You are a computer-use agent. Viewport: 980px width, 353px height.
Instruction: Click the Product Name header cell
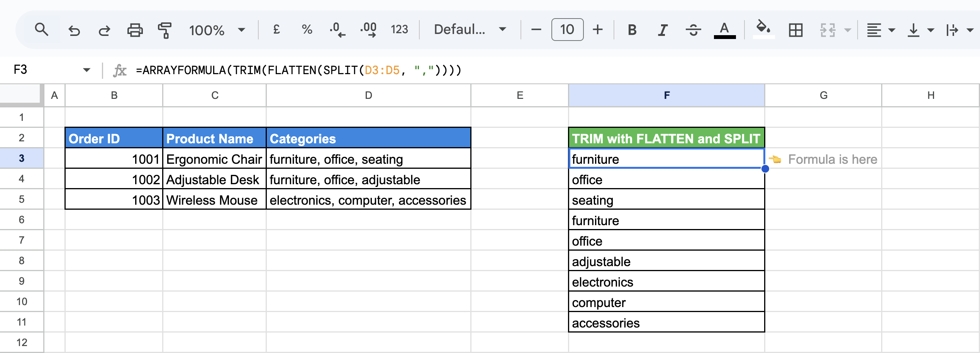point(215,138)
